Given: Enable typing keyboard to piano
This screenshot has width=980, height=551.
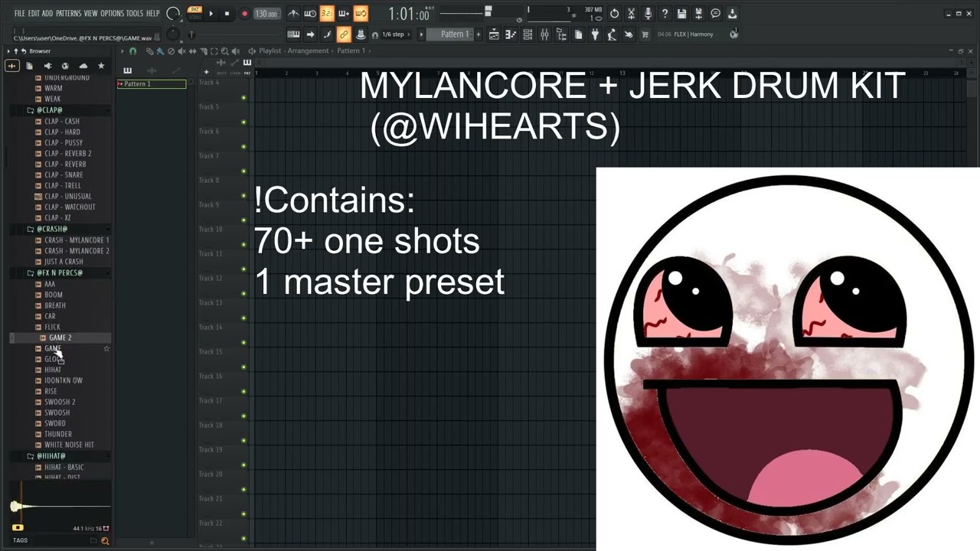Looking at the screenshot, I should pyautogui.click(x=293, y=34).
